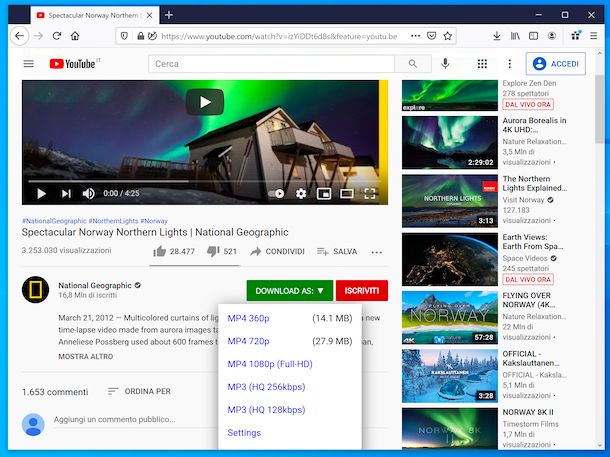Open Earth Views live video thumbnail
Screen dimensions: 610x457
pyautogui.click(x=450, y=259)
